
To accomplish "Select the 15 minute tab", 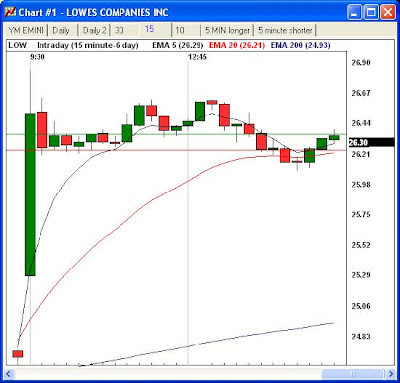I will [x=155, y=29].
